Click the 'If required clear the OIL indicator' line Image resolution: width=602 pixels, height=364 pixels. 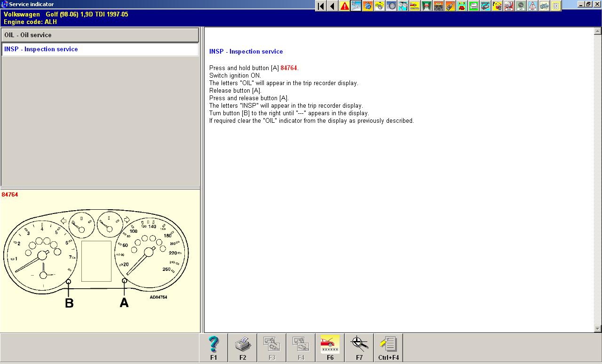[x=311, y=121]
